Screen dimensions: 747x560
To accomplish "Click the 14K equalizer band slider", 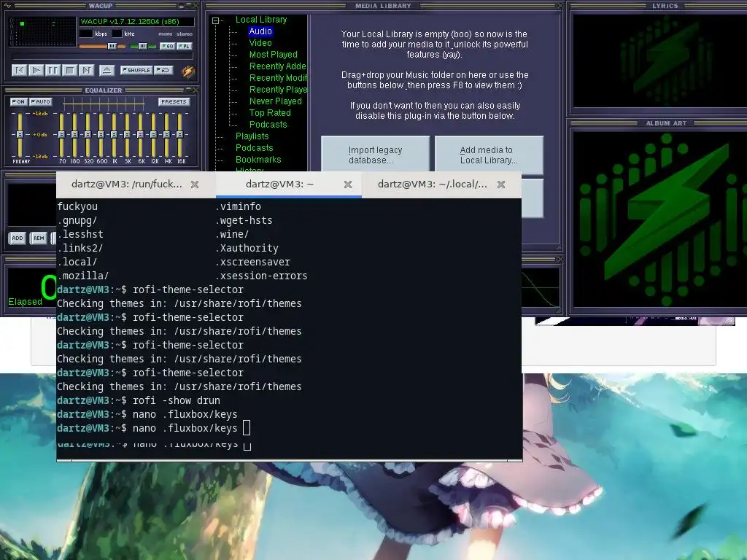I will [166, 135].
